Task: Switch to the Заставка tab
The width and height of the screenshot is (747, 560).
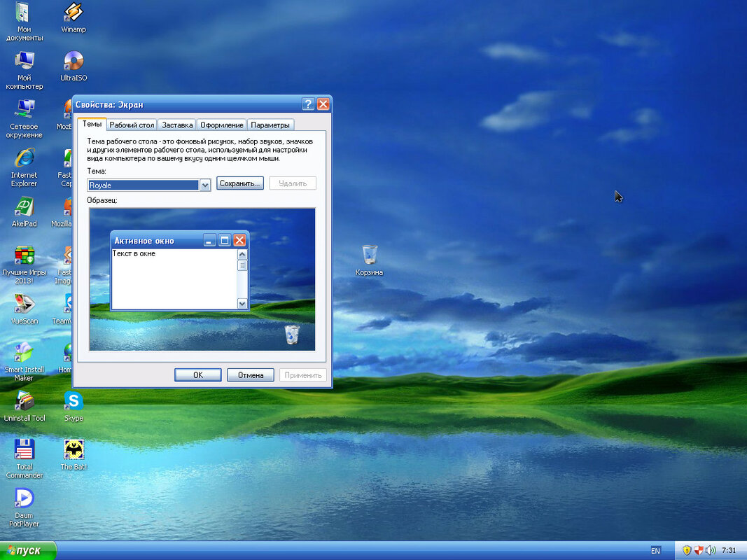Action: (176, 125)
